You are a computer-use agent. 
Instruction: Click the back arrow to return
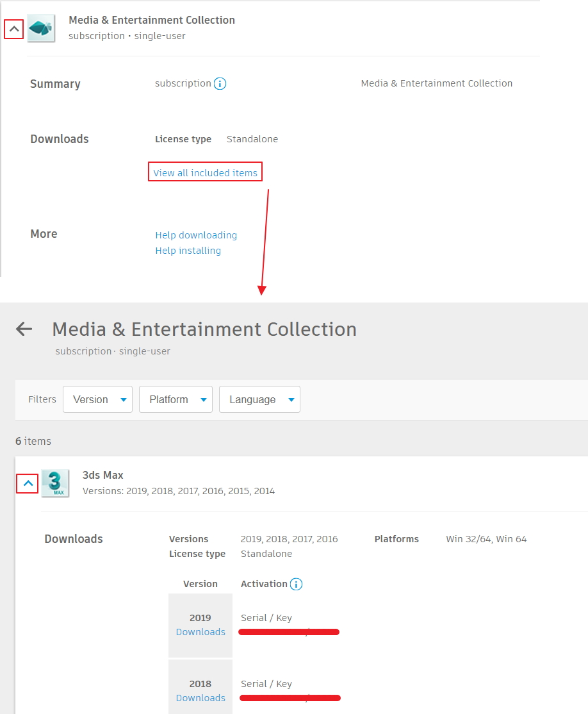23,329
